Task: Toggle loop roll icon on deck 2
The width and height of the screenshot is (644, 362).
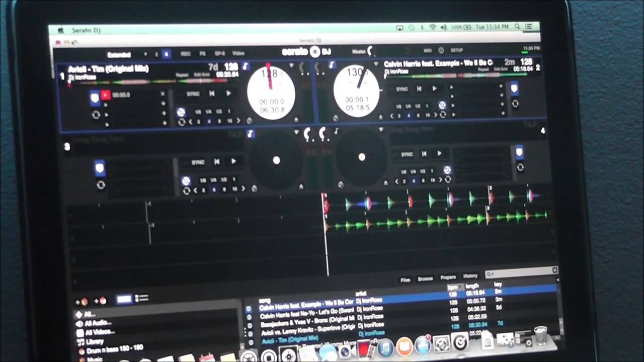Action: point(442,105)
